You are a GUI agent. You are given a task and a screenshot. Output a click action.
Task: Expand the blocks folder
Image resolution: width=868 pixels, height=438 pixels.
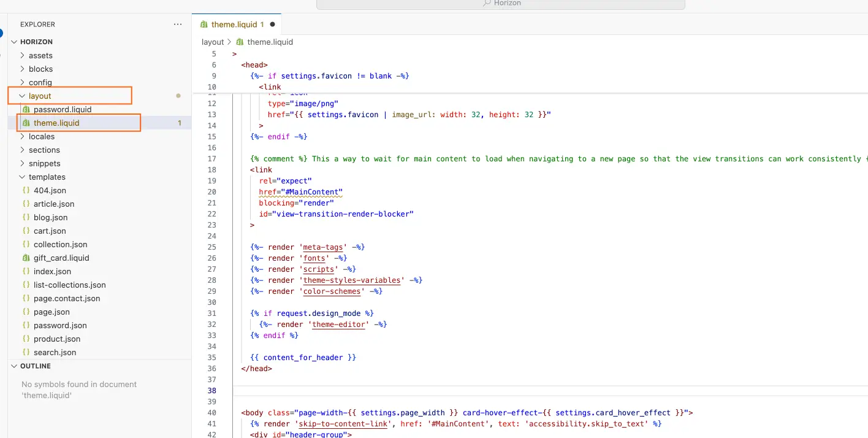click(40, 69)
